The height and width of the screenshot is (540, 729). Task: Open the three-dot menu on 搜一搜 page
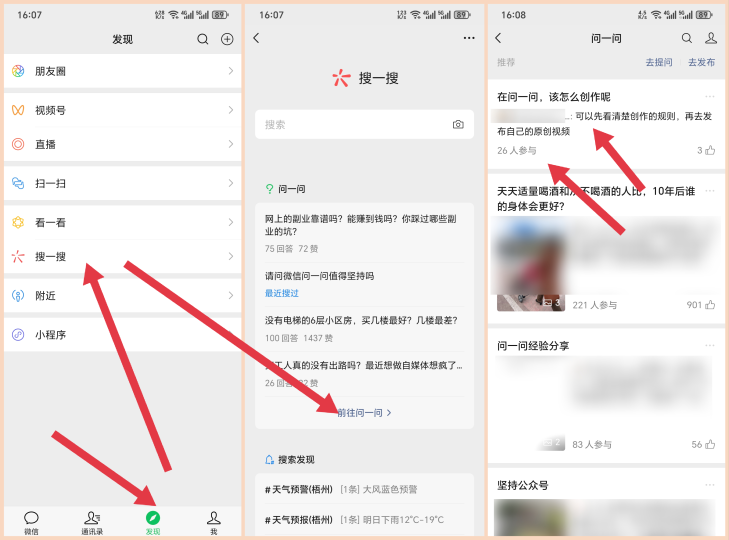(469, 38)
